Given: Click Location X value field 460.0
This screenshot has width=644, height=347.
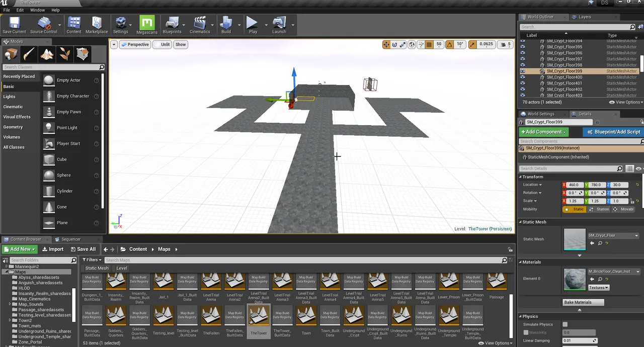Looking at the screenshot, I should 574,185.
